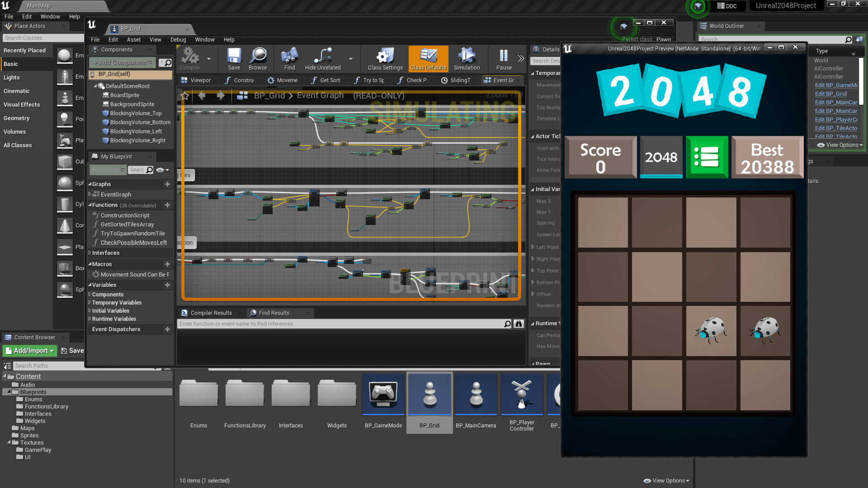Navigate forward in the blueprint graph
This screenshot has height=488, width=868.
(221, 95)
